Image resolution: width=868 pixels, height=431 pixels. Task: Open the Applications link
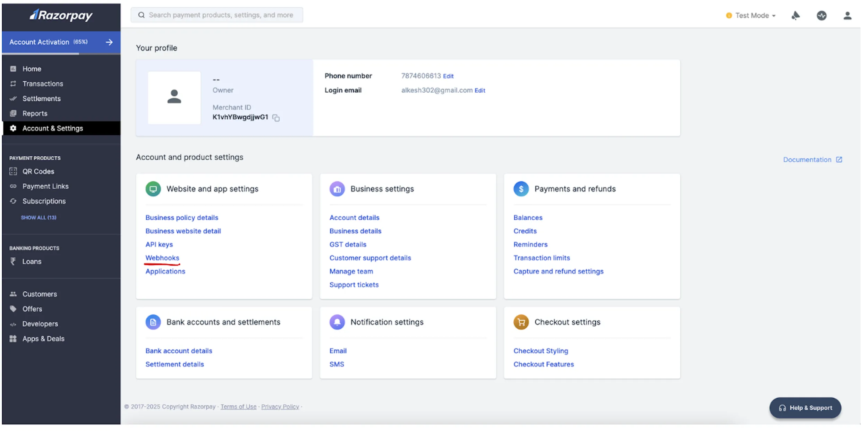[165, 271]
